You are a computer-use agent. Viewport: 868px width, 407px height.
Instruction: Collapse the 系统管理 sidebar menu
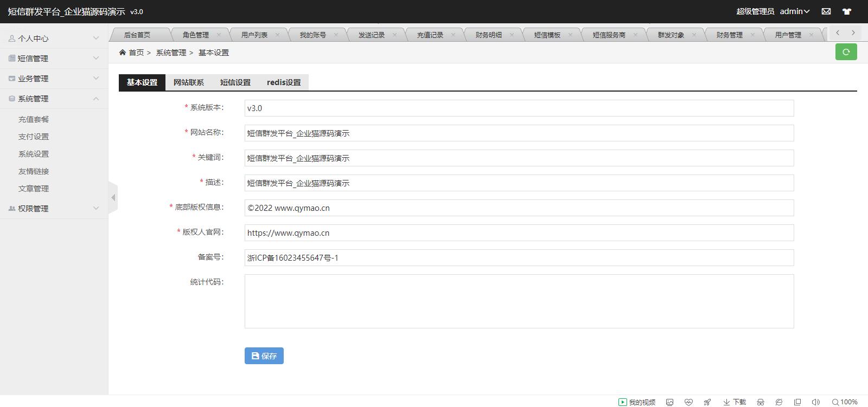tap(54, 99)
